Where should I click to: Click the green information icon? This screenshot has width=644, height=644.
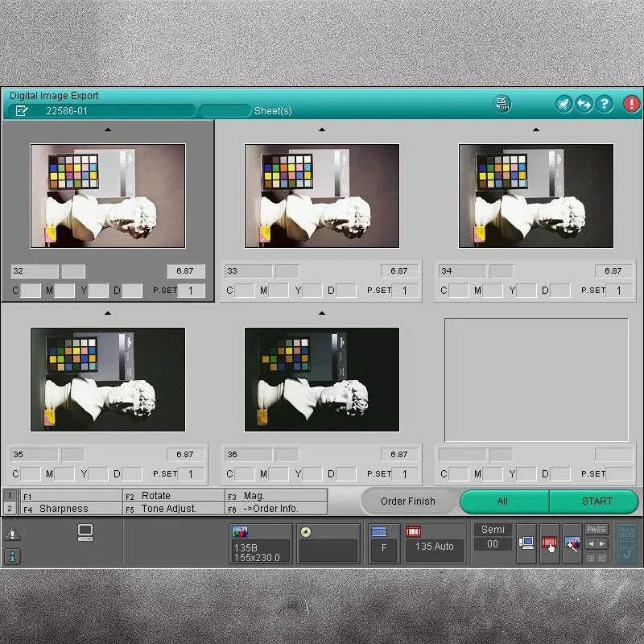(x=12, y=556)
